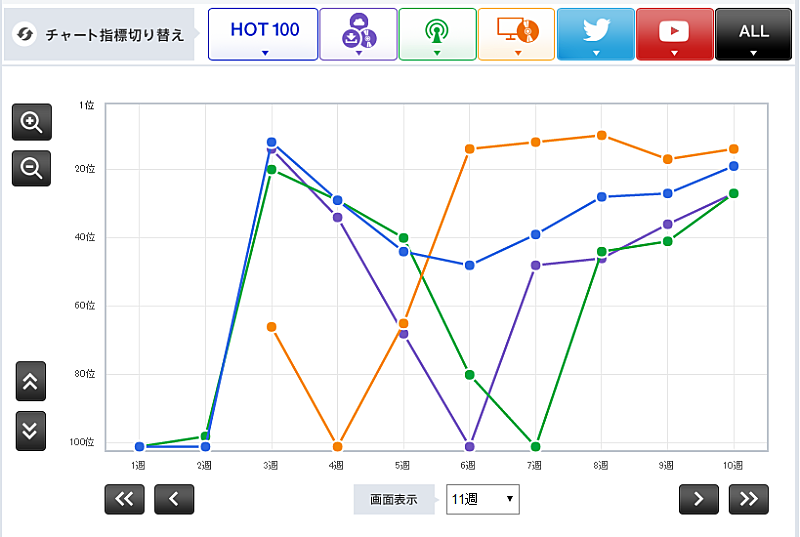Zoom in on the chart

pos(31,123)
